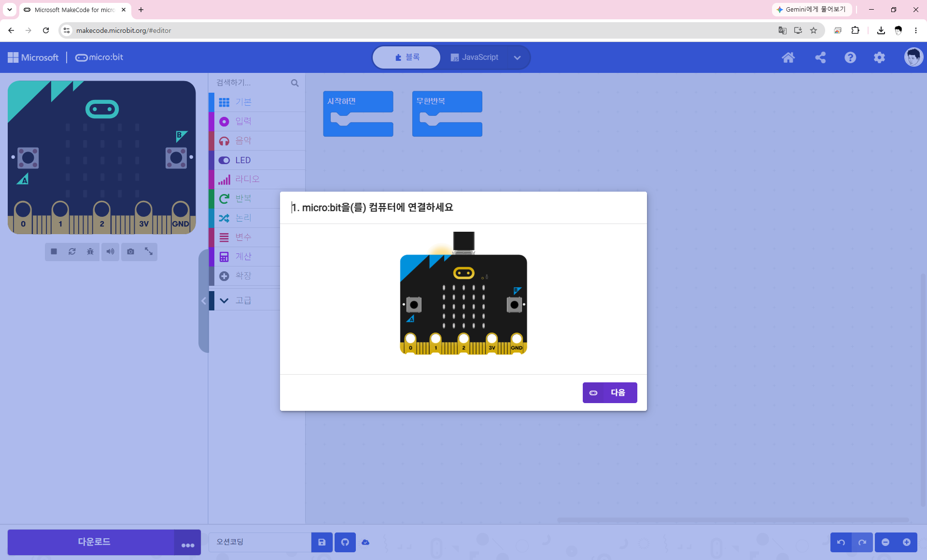Redo the editor action

tap(862, 542)
